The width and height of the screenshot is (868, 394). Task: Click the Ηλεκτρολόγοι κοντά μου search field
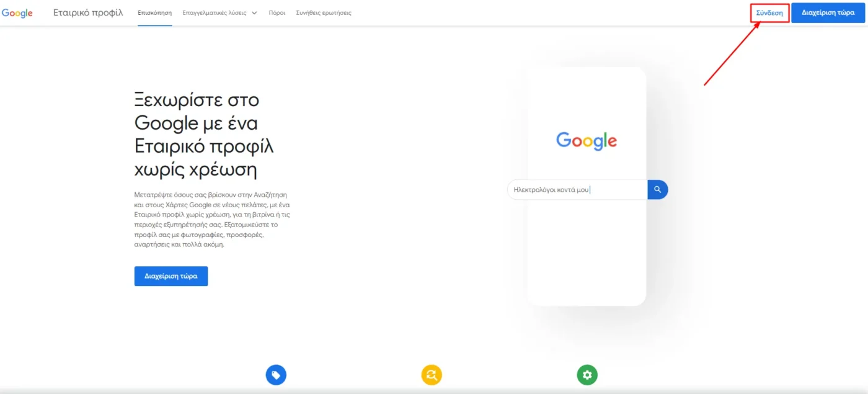[577, 190]
